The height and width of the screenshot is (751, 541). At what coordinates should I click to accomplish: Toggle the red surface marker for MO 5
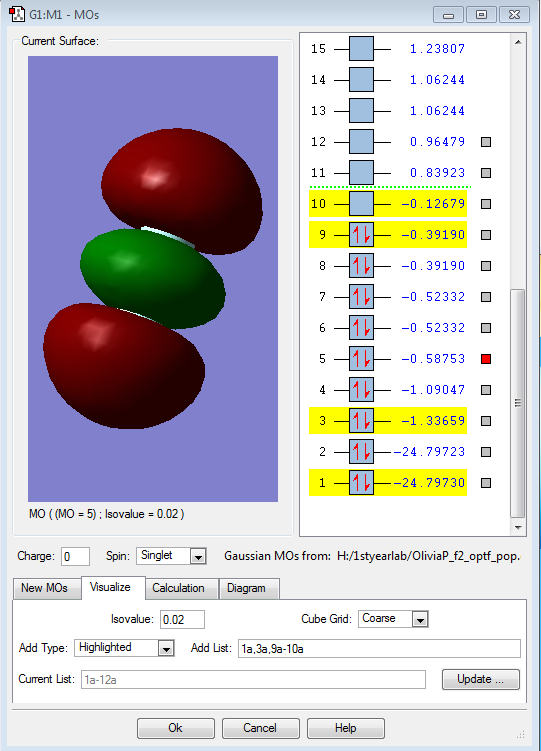click(486, 359)
